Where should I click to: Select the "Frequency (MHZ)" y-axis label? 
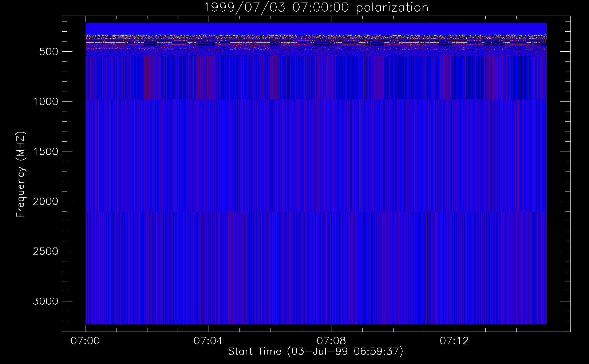(x=21, y=175)
